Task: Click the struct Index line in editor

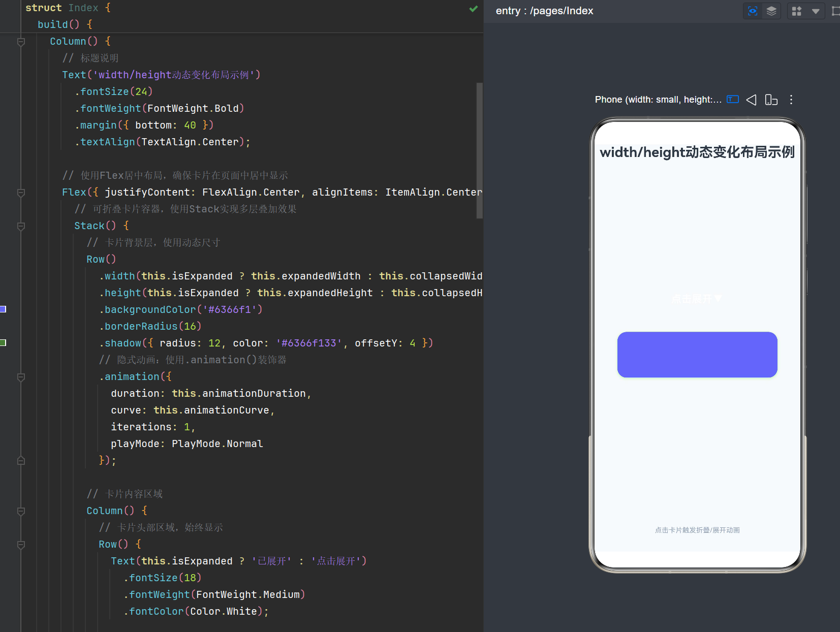Action: pyautogui.click(x=68, y=8)
